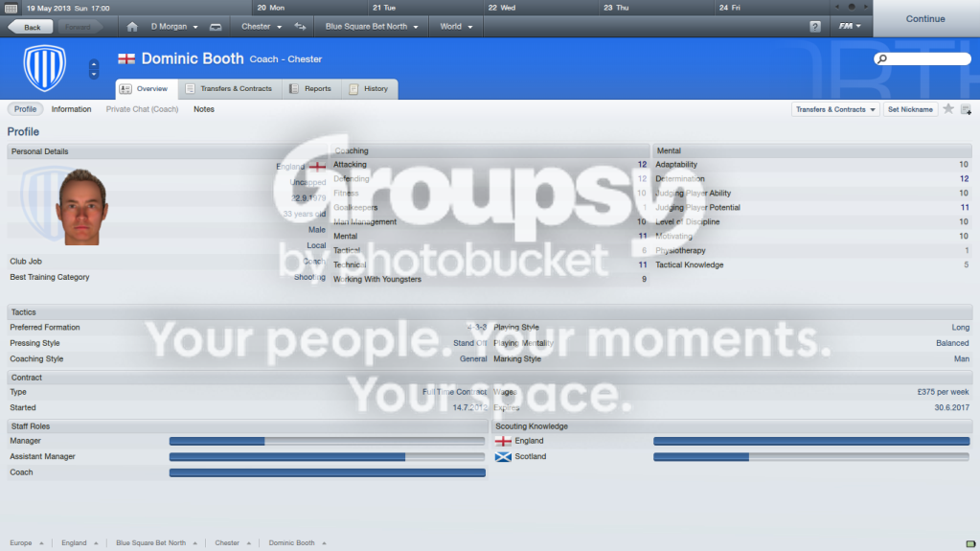Open the help question mark icon
Image resolution: width=980 pixels, height=551 pixels.
click(815, 27)
